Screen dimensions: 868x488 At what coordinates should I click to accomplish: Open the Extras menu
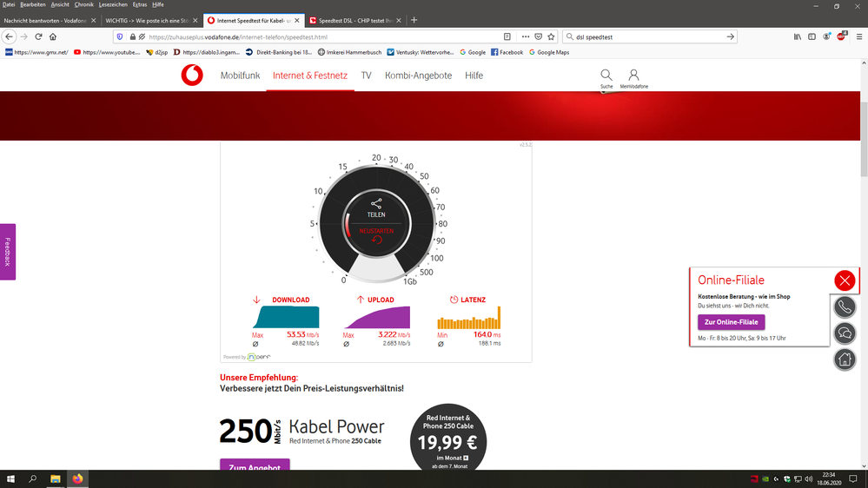point(140,4)
